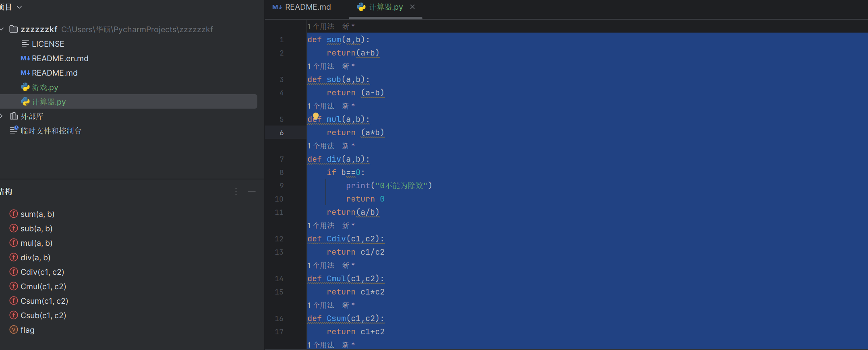The image size is (868, 350).
Task: Click line number 6 in the gutter
Action: coord(282,132)
